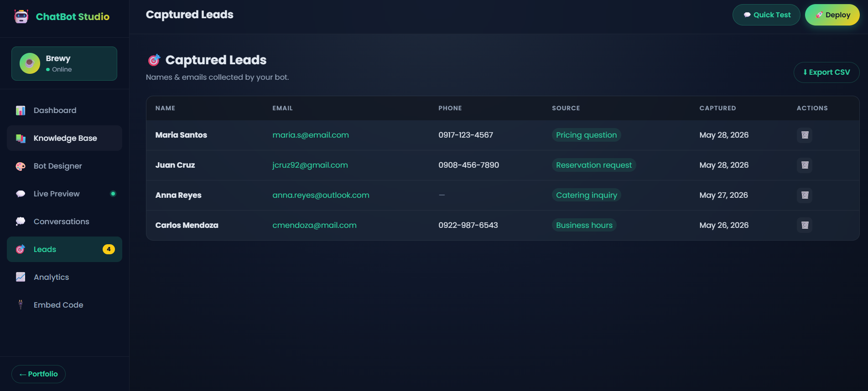Open Knowledge Base section
868x391 pixels.
(x=64, y=138)
